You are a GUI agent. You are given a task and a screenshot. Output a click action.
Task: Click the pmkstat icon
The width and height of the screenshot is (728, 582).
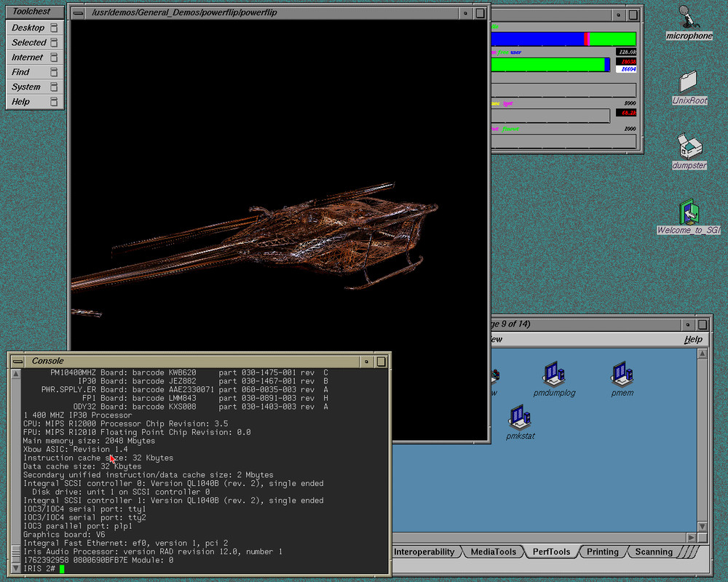[x=520, y=418]
